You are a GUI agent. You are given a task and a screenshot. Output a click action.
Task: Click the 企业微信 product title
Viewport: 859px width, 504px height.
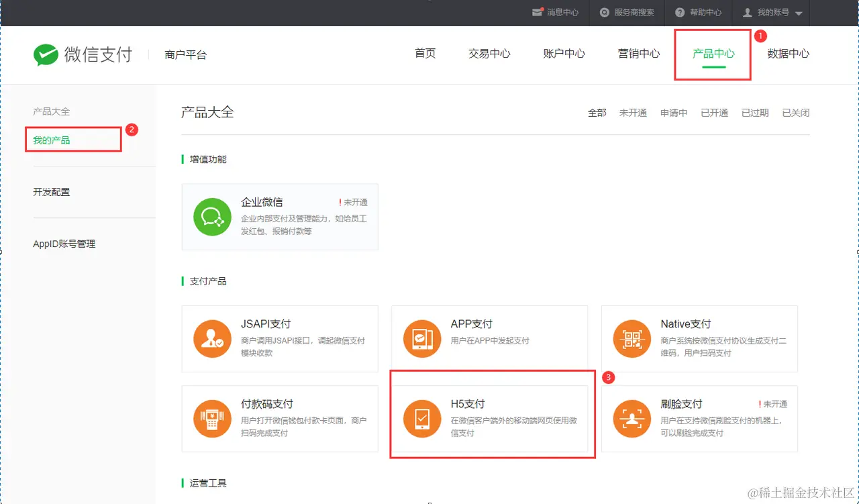tap(262, 202)
